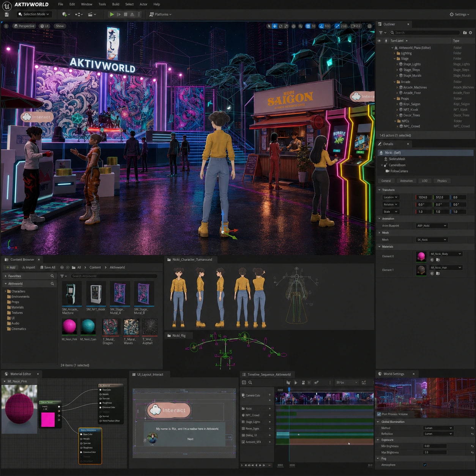Viewport: 476px width, 476px height.
Task: Select the viewport translate (move) tool
Action: pos(275,26)
